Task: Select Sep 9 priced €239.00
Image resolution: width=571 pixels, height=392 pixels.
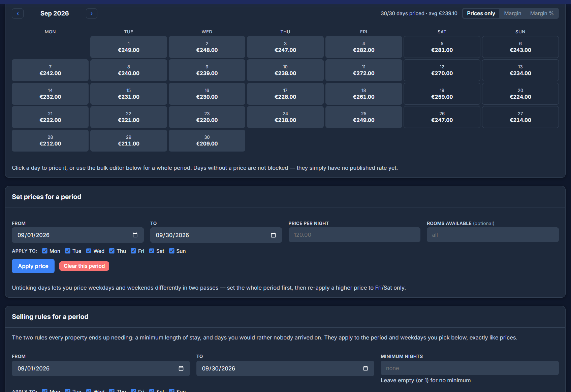Action: pos(207,70)
